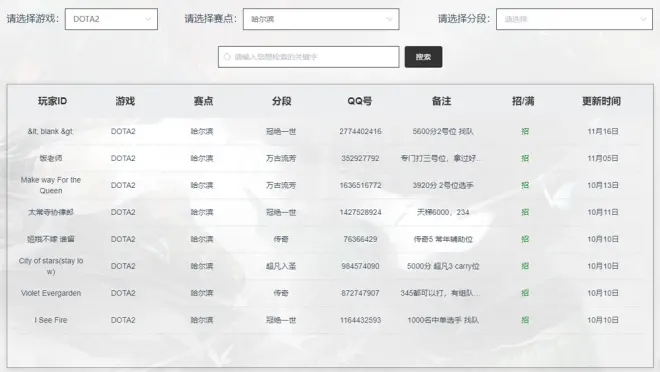The width and height of the screenshot is (660, 372).
Task: Click update date 11月16日
Action: tap(603, 131)
